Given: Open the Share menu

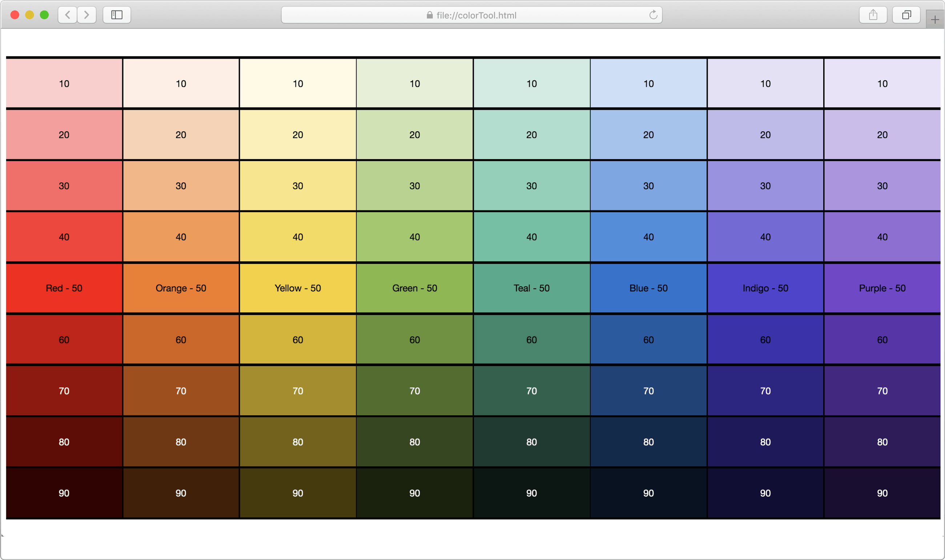Looking at the screenshot, I should pyautogui.click(x=873, y=15).
